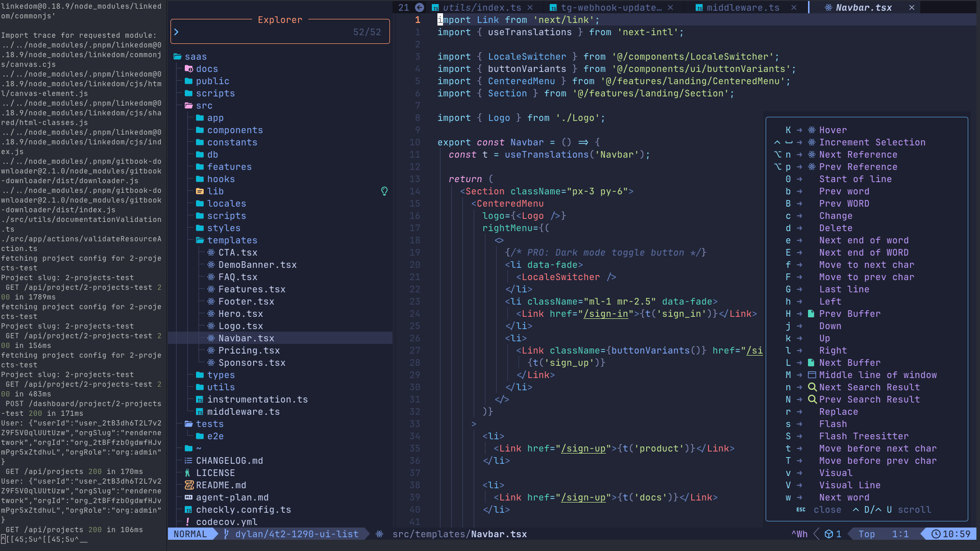980x551 pixels.
Task: Click the Prev Buffer file icon
Action: [x=811, y=314]
